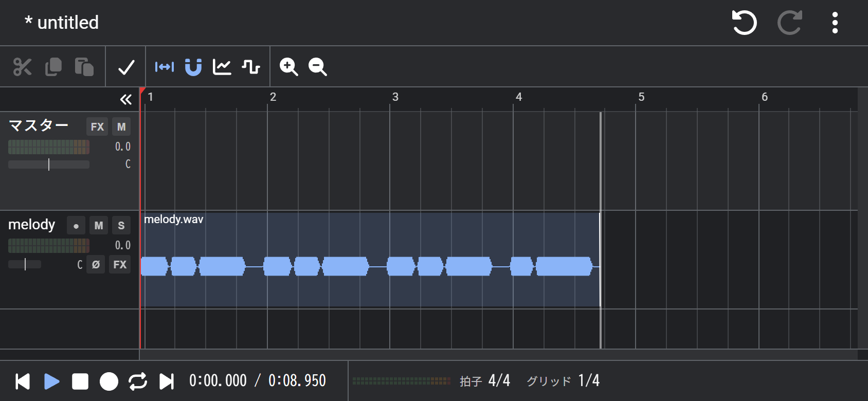Start playback with the play button
The height and width of the screenshot is (401, 868).
[x=51, y=381]
